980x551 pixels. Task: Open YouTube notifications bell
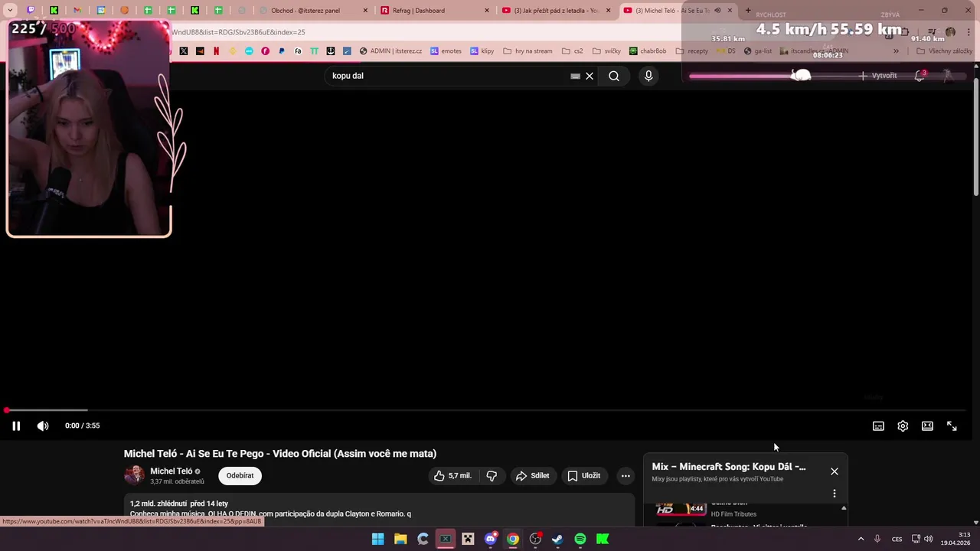(x=920, y=76)
